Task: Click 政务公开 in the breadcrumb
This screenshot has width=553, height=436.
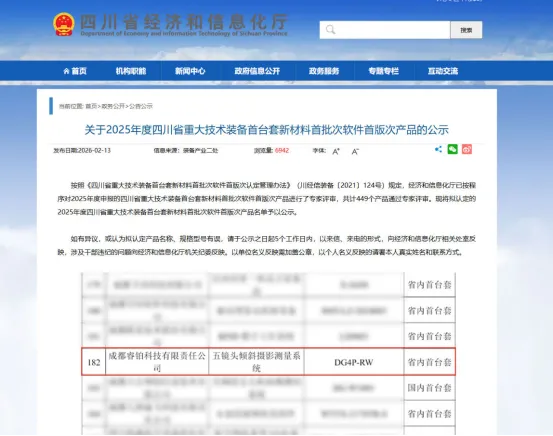Action: point(113,106)
